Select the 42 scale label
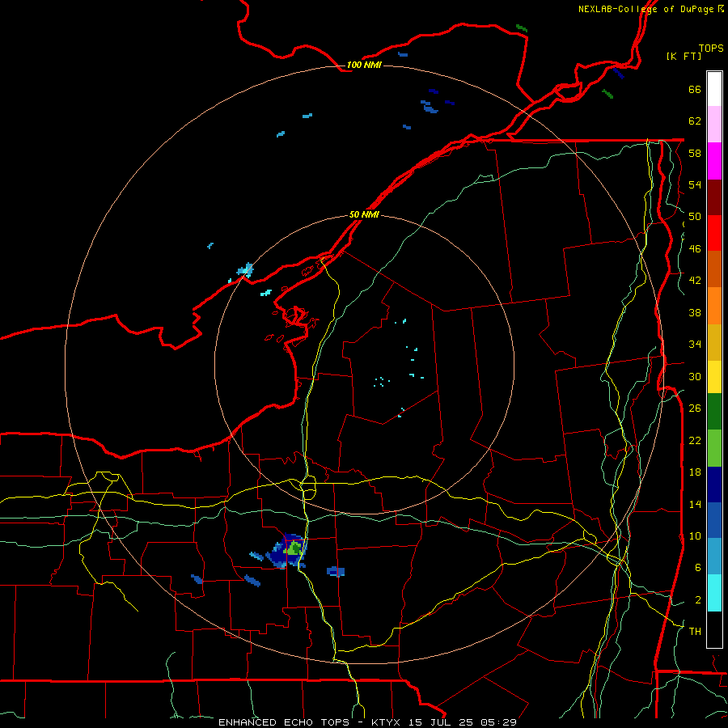Screen dimensions: 728x728 (695, 281)
